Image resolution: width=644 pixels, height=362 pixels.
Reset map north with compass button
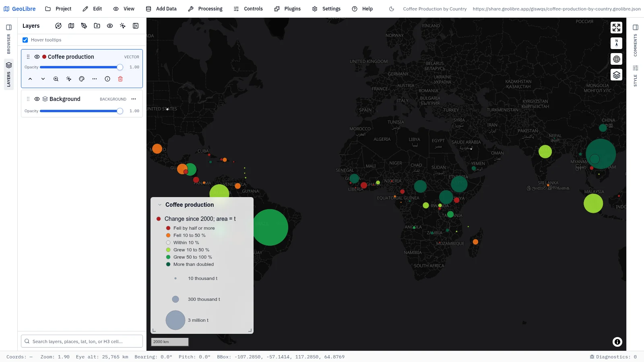(x=616, y=43)
